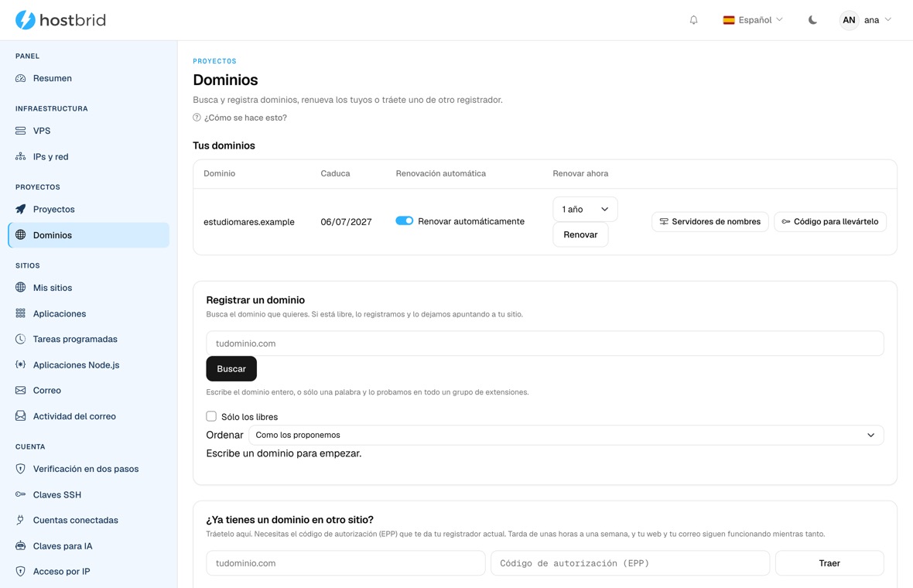Viewport: 913px width, 588px height.
Task: Focus the register domain search field
Action: 545,344
